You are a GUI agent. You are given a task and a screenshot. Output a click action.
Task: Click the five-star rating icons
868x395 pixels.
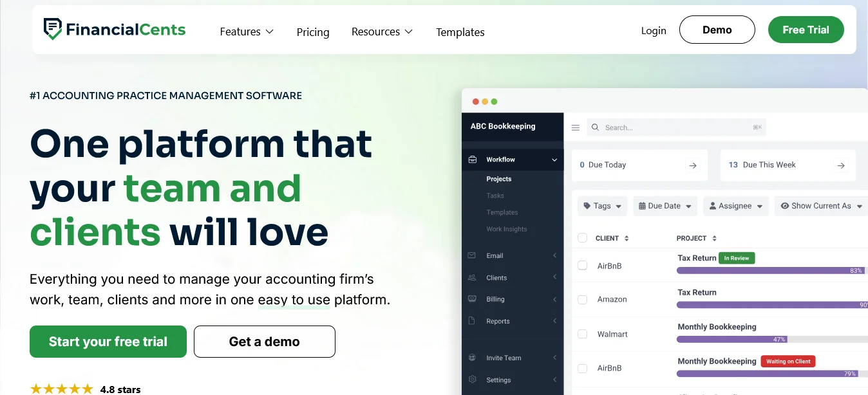(x=62, y=389)
